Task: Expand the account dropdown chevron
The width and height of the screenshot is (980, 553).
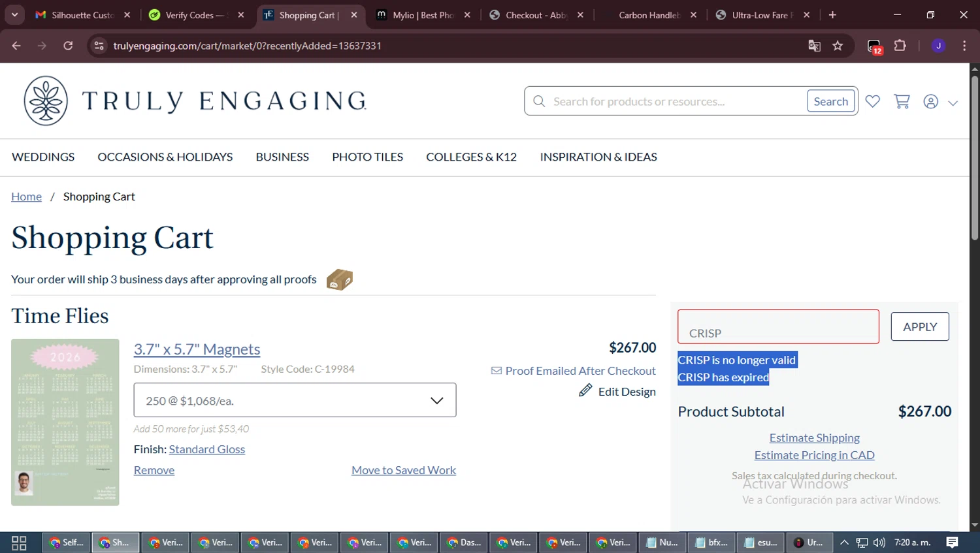Action: [x=953, y=103]
